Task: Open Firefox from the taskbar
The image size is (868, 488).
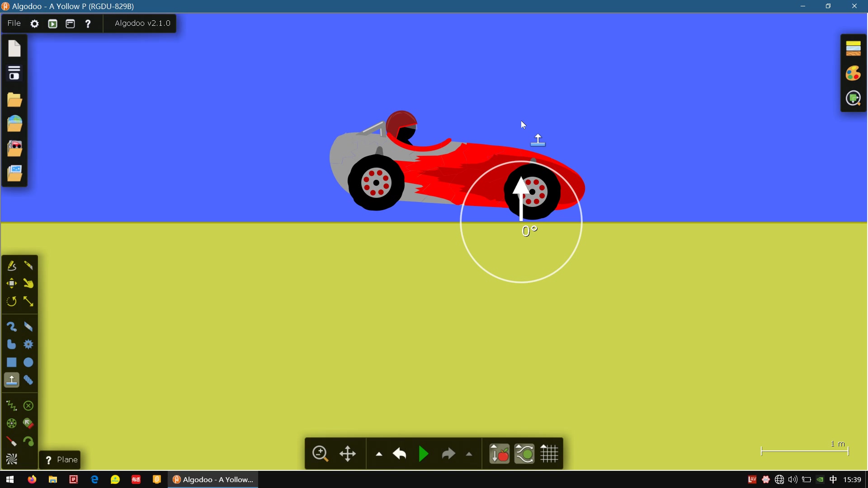Action: pos(32,479)
